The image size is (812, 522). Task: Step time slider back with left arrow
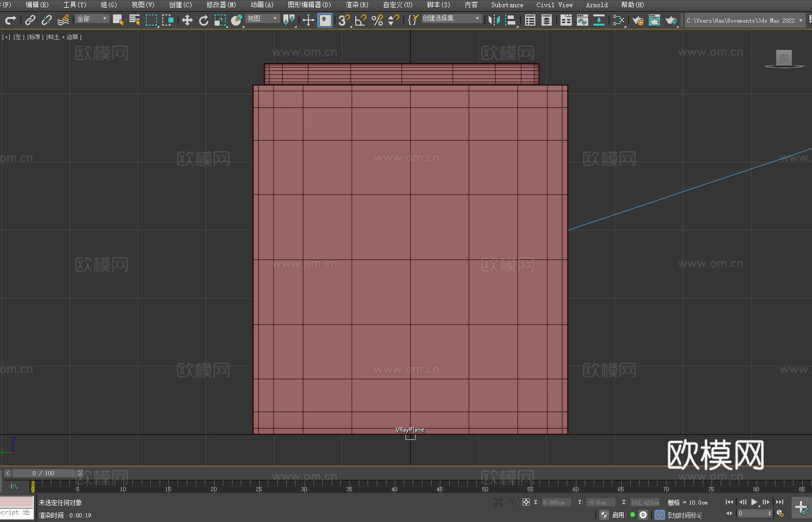tap(7, 473)
